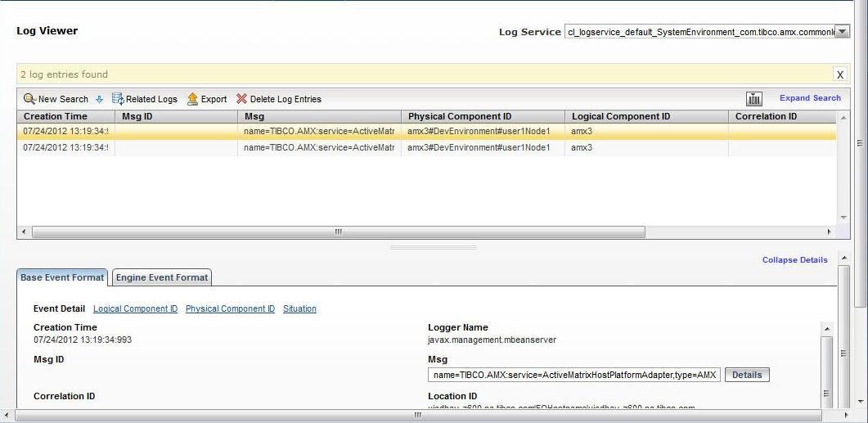Image resolution: width=868 pixels, height=423 pixels.
Task: Click the log table scroll-right arrow
Action: pos(830,232)
